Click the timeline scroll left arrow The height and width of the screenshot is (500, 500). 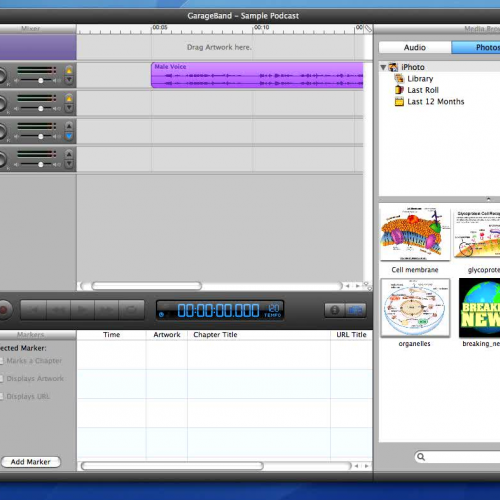(348, 286)
